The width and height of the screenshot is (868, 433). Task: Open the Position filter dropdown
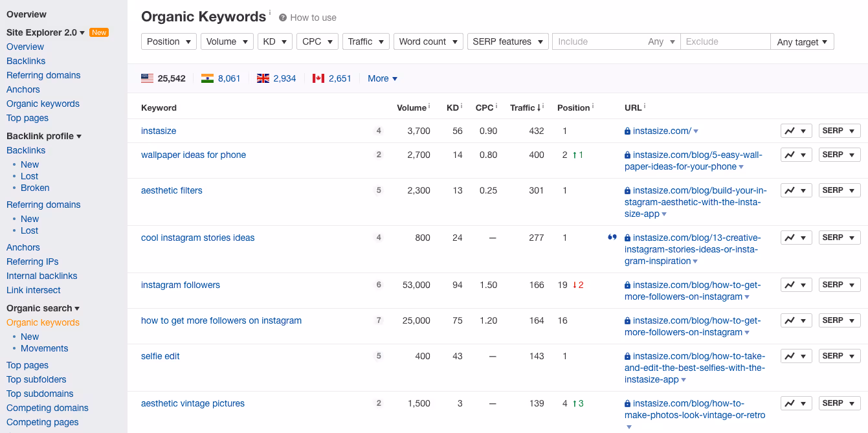coord(169,41)
